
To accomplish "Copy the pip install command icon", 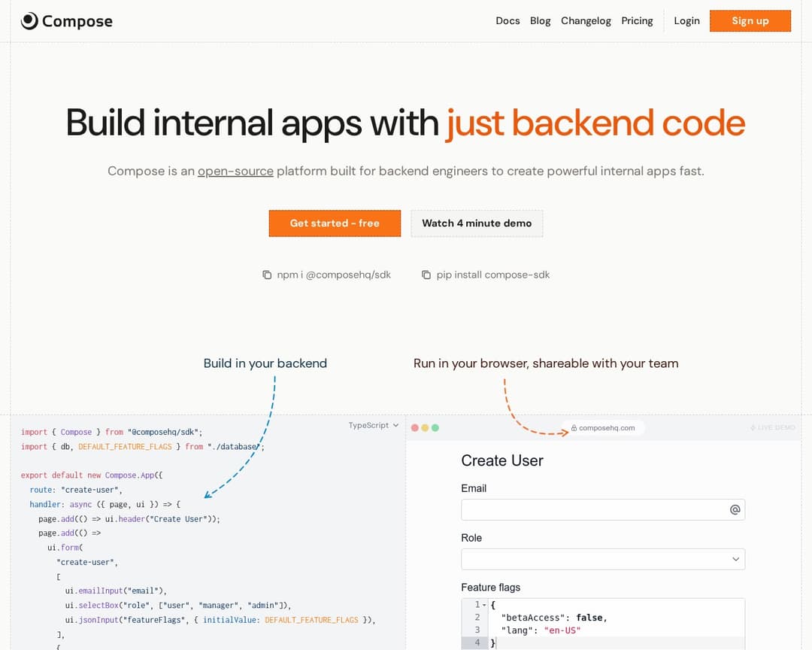I will coord(426,275).
